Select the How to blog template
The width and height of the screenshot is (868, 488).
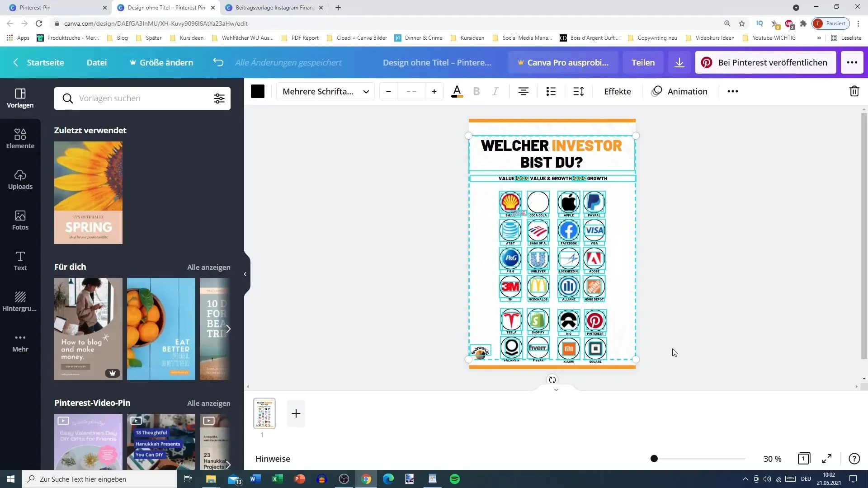coord(88,329)
